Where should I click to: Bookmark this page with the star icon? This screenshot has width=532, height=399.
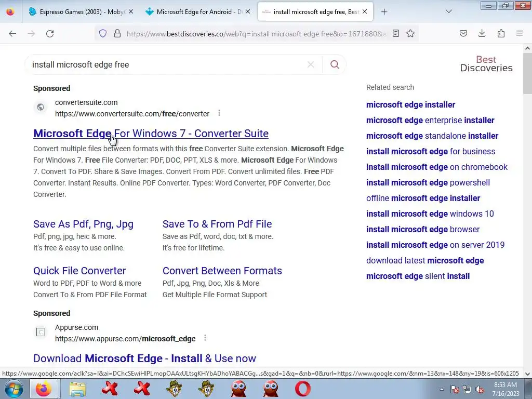pos(410,33)
